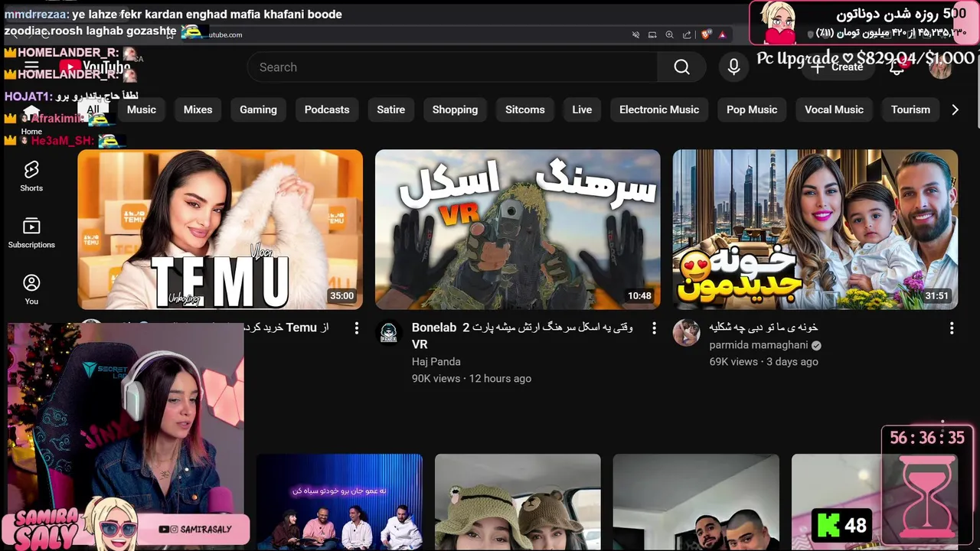Open Shorts from the sidebar
980x551 pixels.
click(31, 176)
